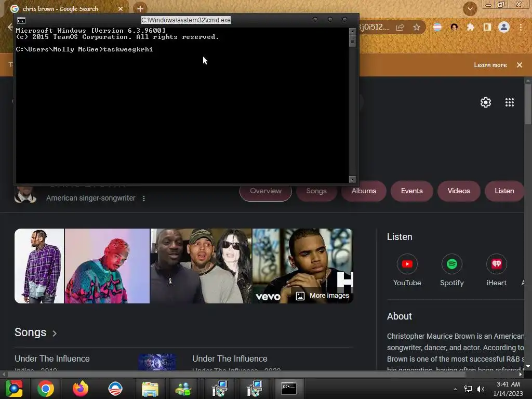Click the cmd vertical scrollbar thumb

(x=352, y=41)
